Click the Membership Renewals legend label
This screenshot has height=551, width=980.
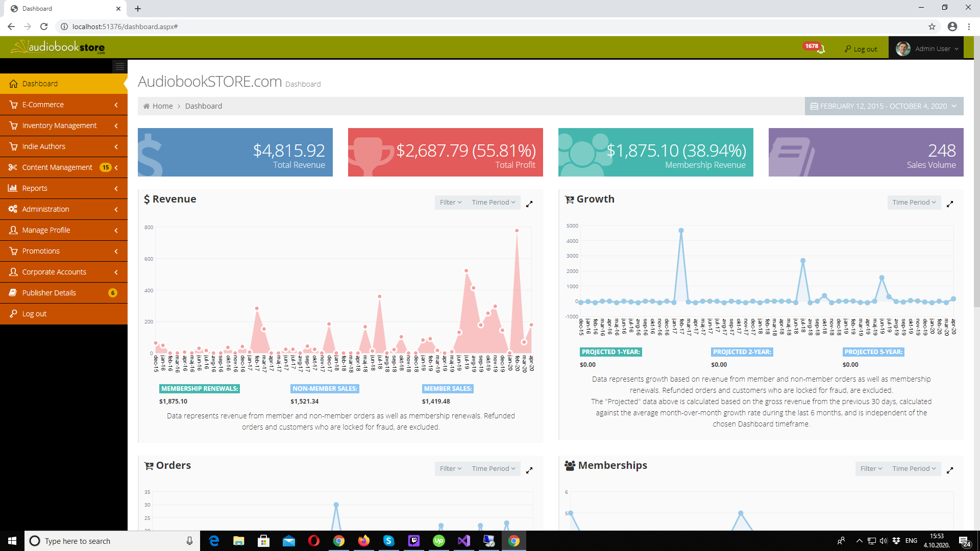pos(200,389)
